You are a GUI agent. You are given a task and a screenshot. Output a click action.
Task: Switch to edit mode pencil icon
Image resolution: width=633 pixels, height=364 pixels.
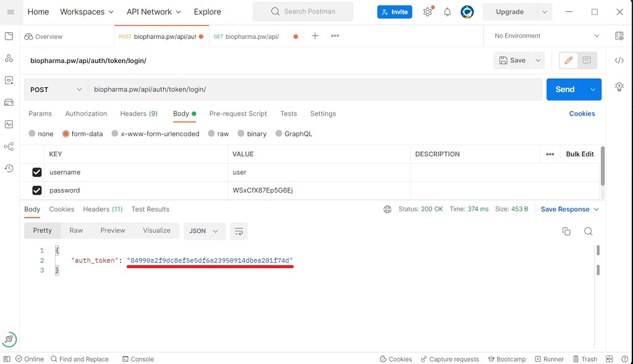coord(569,61)
